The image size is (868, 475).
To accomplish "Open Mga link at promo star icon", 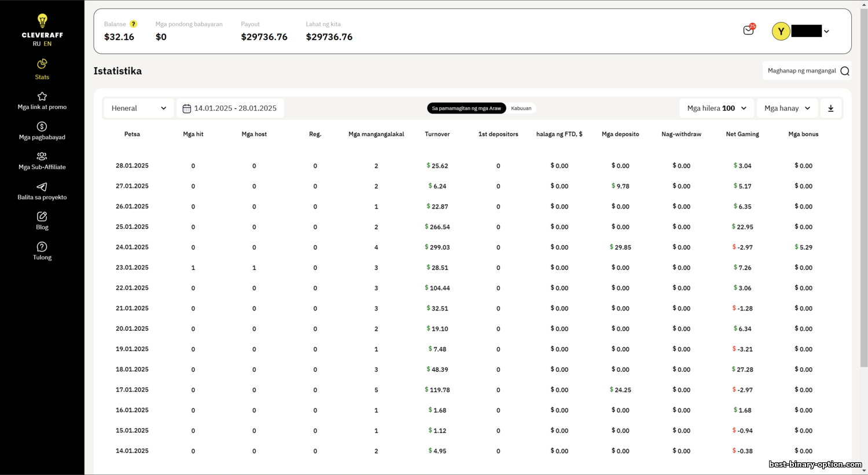I will (x=42, y=96).
